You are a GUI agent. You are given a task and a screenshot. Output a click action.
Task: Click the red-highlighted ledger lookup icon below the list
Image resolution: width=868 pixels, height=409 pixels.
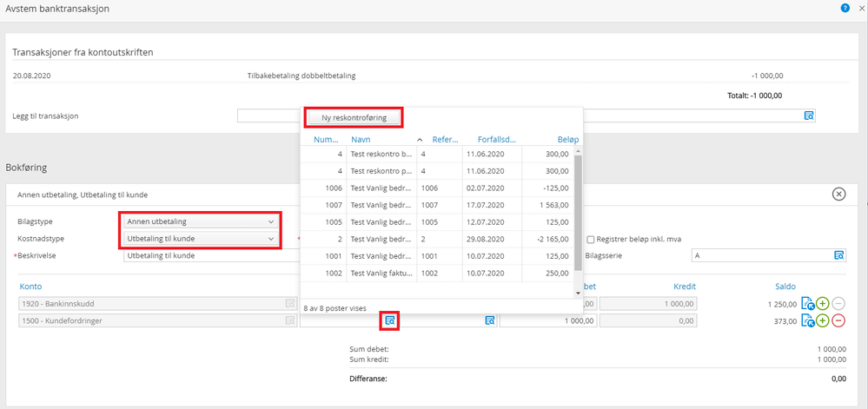tap(390, 320)
